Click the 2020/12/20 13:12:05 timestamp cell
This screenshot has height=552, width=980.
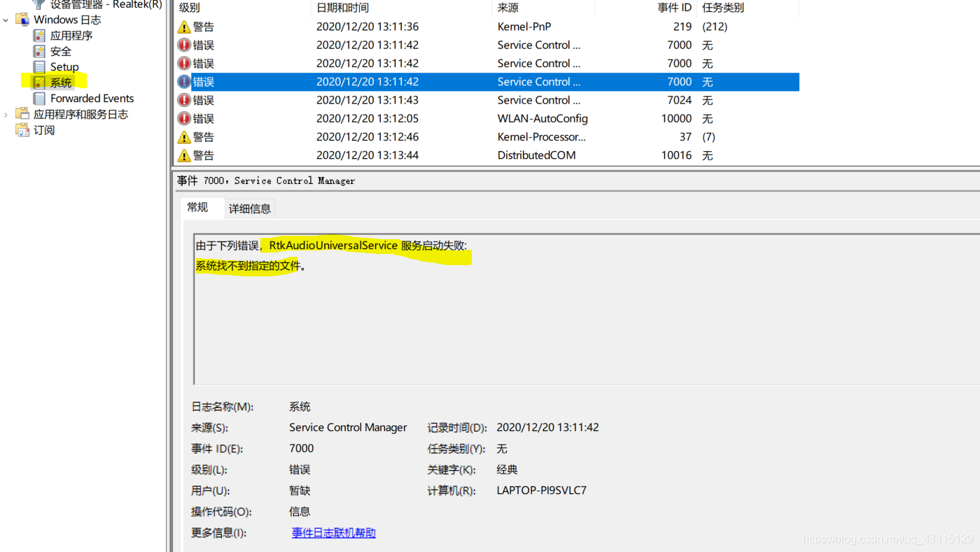tap(367, 118)
